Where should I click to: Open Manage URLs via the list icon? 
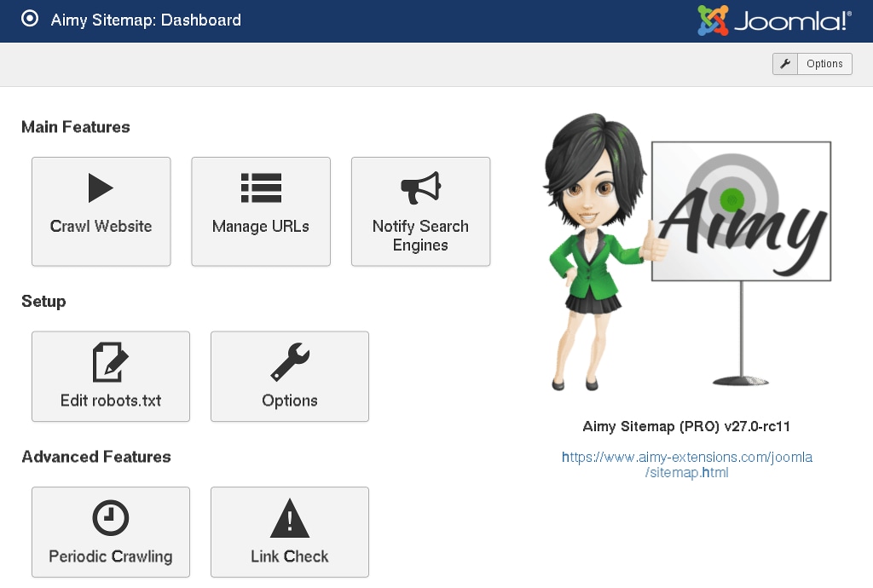coord(261,187)
